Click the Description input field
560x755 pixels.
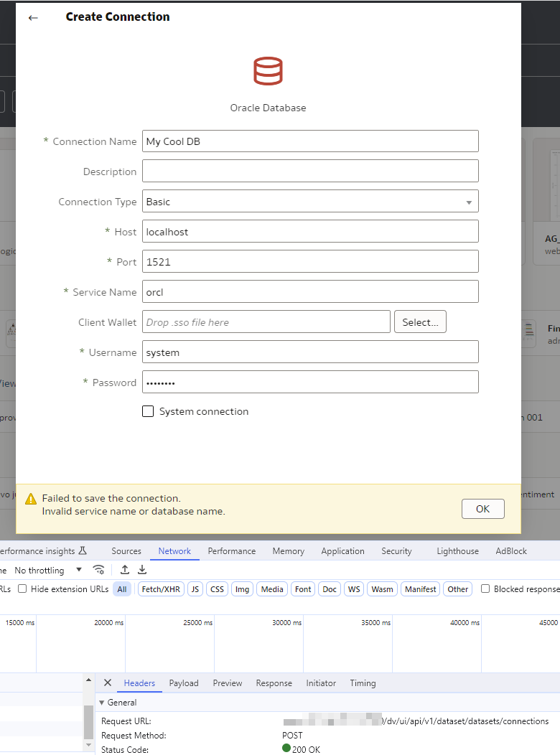(x=310, y=171)
